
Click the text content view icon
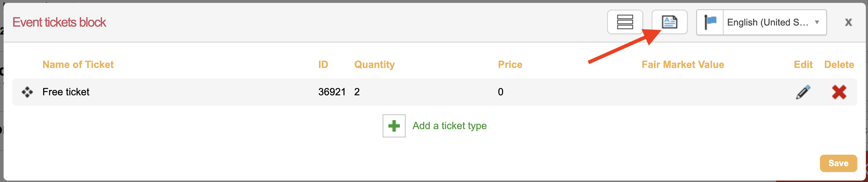click(669, 22)
